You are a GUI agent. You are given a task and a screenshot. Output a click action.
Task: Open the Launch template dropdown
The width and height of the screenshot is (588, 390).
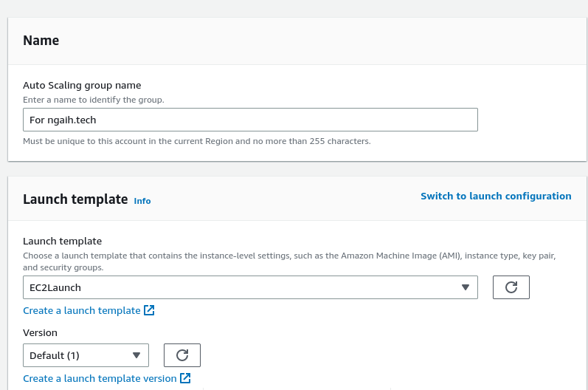250,287
